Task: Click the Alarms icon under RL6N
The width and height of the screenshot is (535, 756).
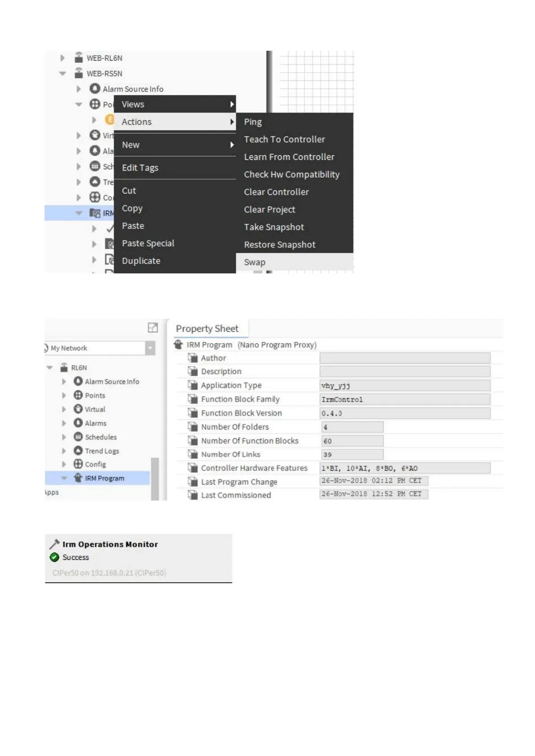Action: click(x=78, y=423)
